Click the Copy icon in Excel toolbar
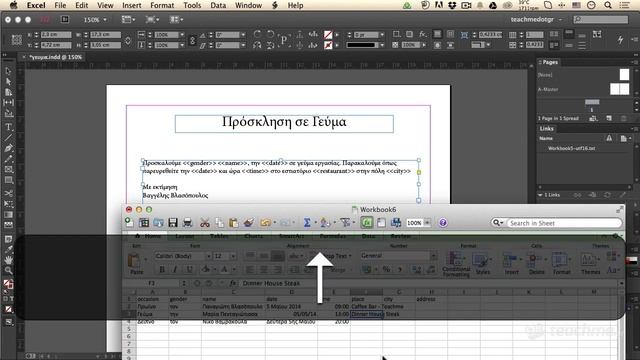640x360 pixels. coord(220,222)
